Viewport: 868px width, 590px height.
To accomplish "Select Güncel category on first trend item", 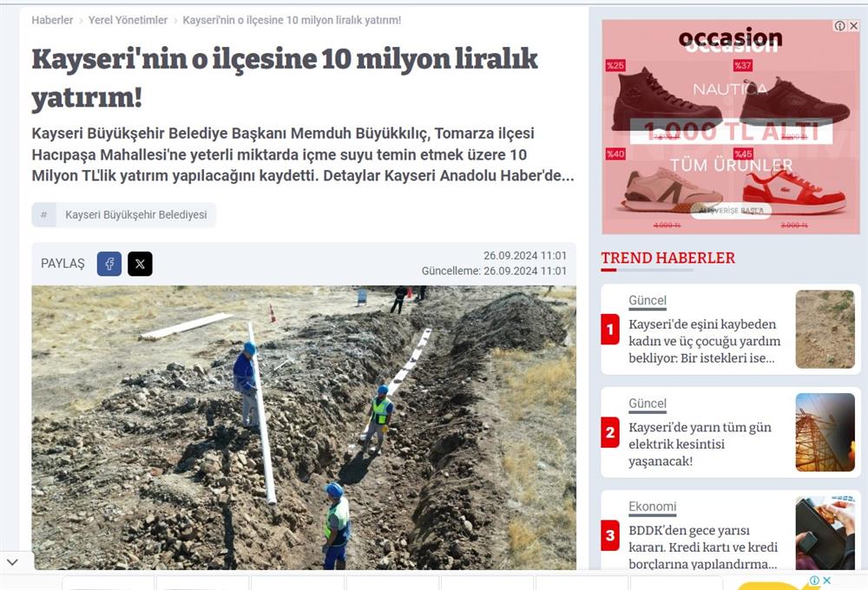I will (648, 300).
